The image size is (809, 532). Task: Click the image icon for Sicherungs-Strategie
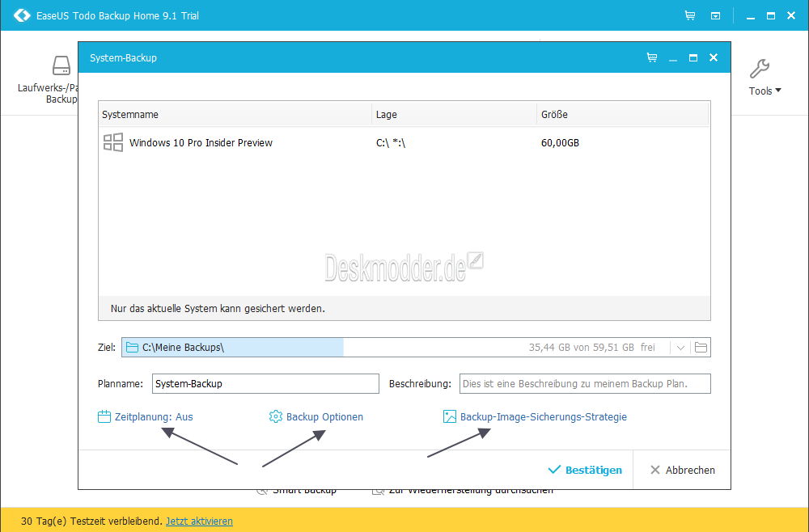(449, 416)
